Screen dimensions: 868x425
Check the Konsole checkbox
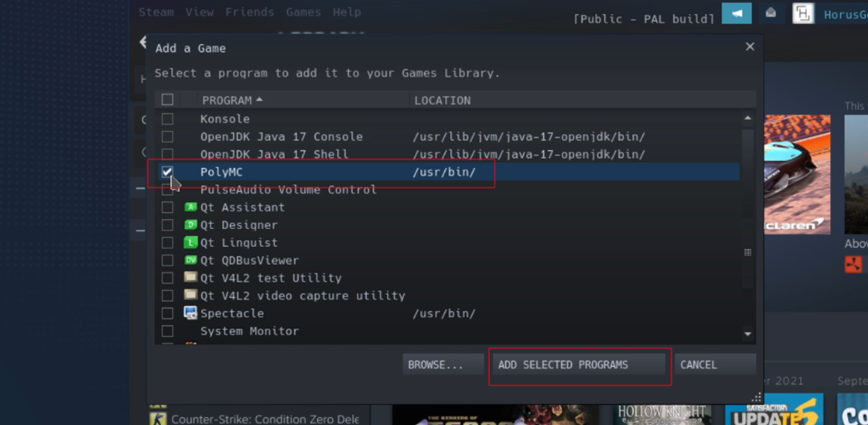(167, 119)
